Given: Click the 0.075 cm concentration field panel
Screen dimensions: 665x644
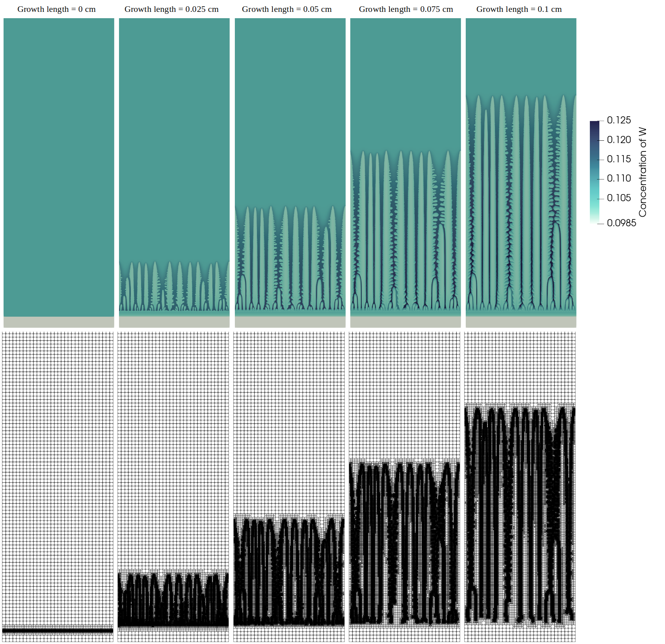Looking at the screenshot, I should 406,173.
